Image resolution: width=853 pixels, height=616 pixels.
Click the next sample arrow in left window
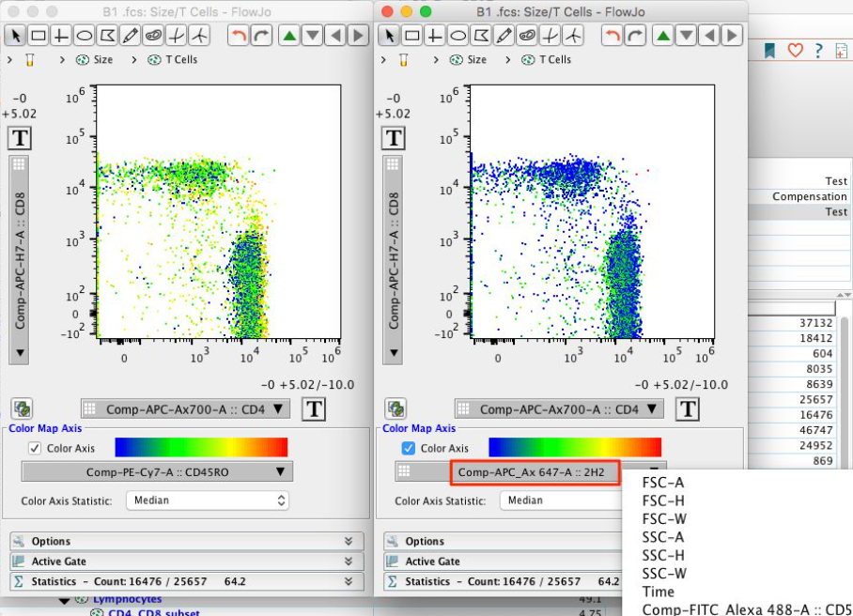point(358,36)
